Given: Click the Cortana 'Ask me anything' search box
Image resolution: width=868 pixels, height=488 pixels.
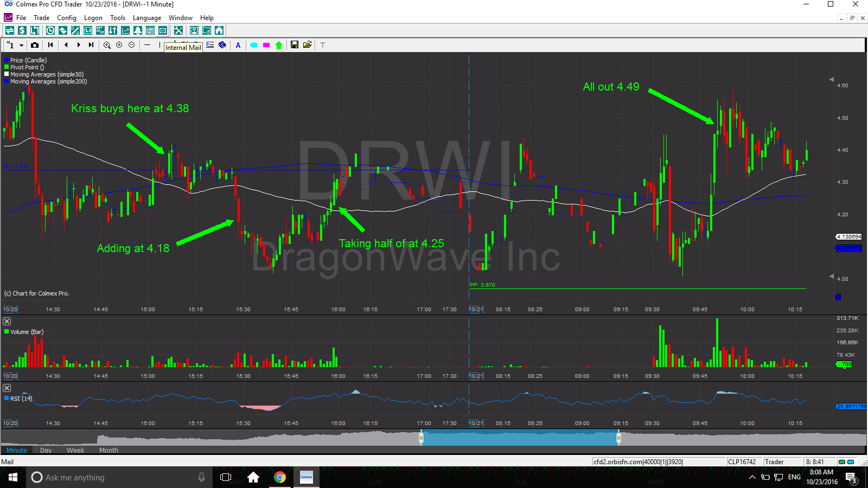Looking at the screenshot, I should tap(119, 477).
